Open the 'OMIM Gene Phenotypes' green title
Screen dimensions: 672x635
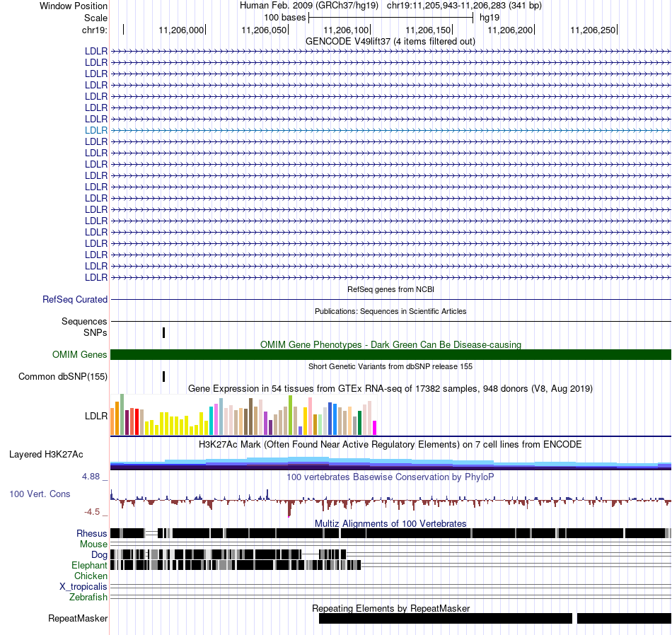pos(390,344)
